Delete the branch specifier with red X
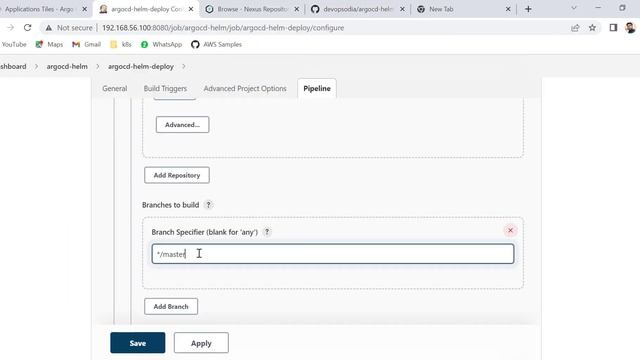 (510, 231)
